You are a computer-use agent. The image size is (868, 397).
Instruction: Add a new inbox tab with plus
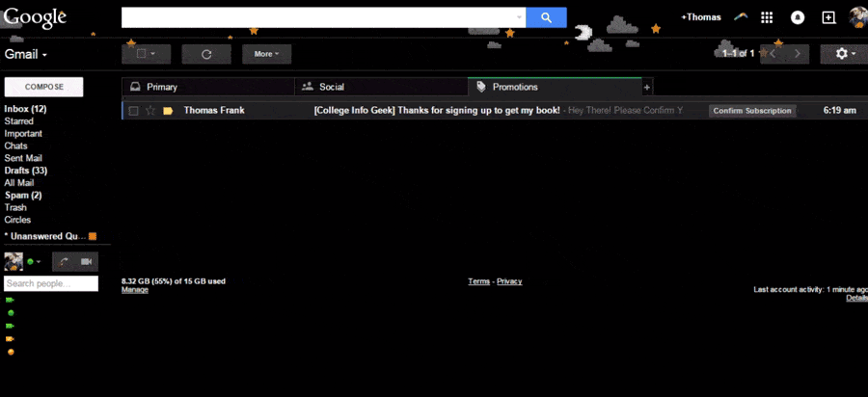(x=646, y=88)
